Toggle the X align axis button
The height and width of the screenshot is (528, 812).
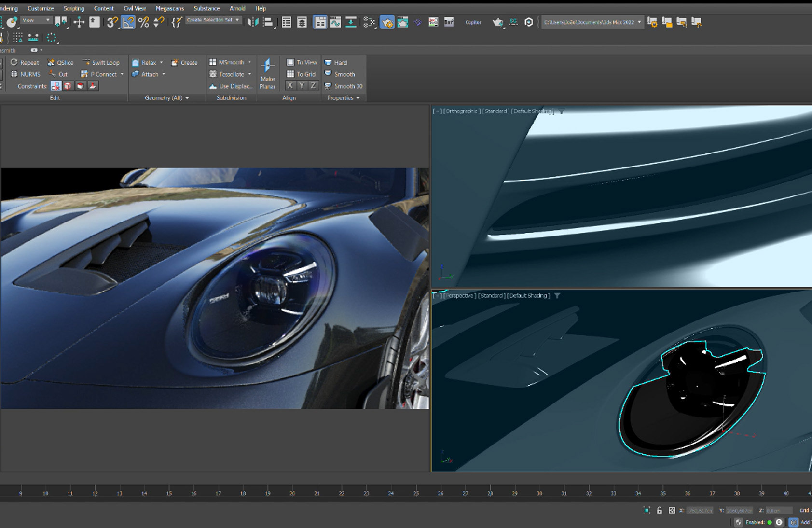click(290, 86)
